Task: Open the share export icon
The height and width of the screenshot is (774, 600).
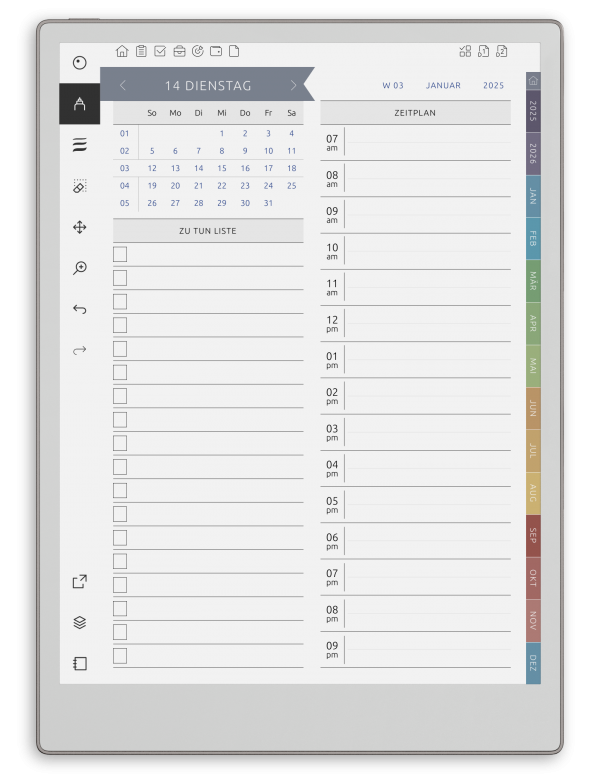Action: [79, 581]
